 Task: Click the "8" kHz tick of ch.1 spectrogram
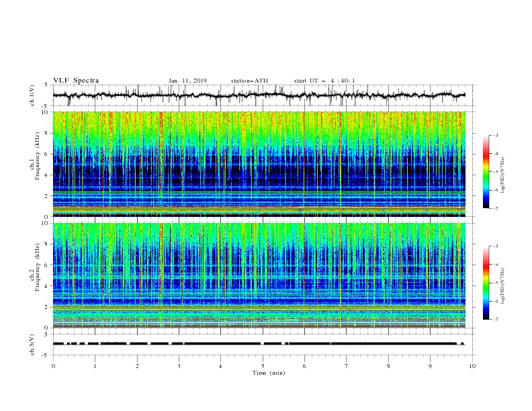47,133
